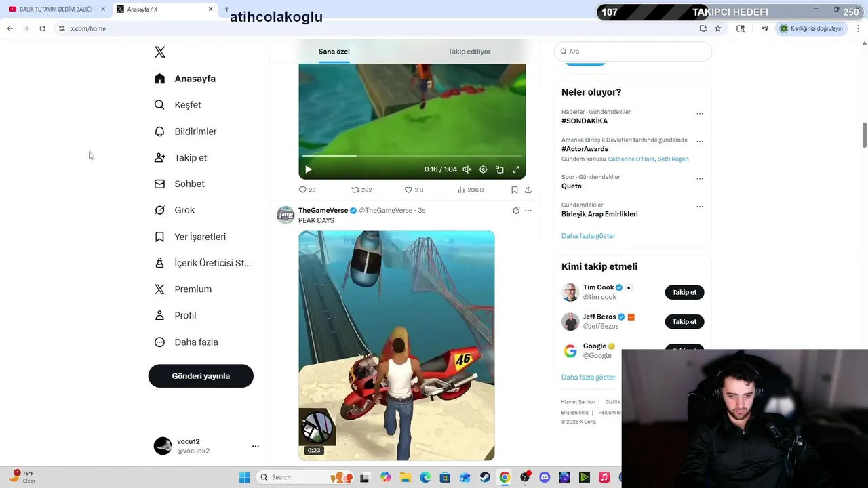Viewport: 868px width, 488px height.
Task: Reply to post with 23 comments
Action: click(x=307, y=190)
